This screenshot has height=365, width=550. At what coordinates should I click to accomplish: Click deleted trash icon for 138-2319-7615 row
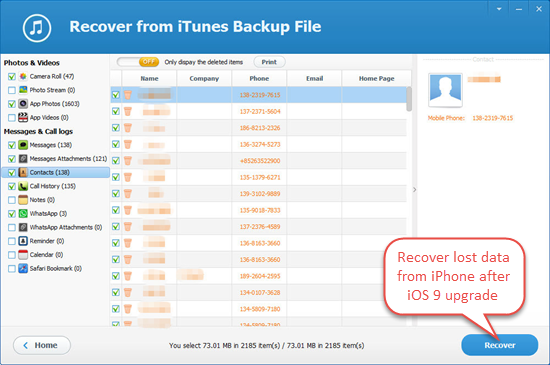[128, 95]
